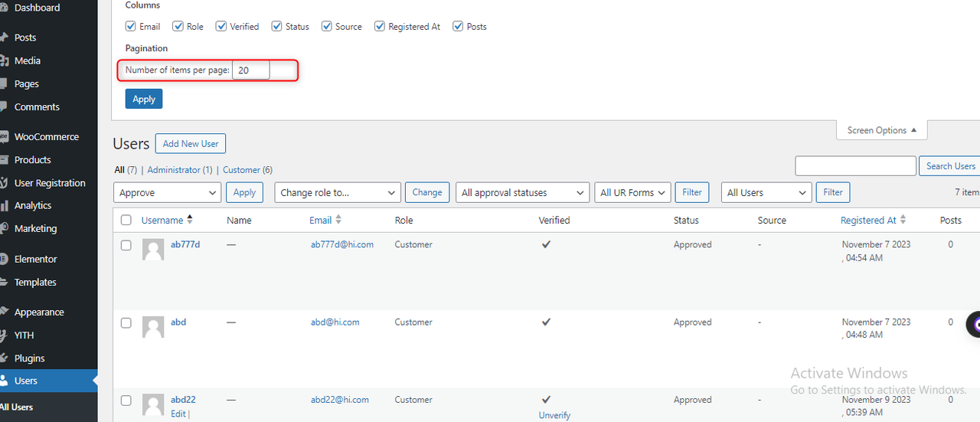980x422 pixels.
Task: Click Edit link under abd22
Action: point(178,414)
